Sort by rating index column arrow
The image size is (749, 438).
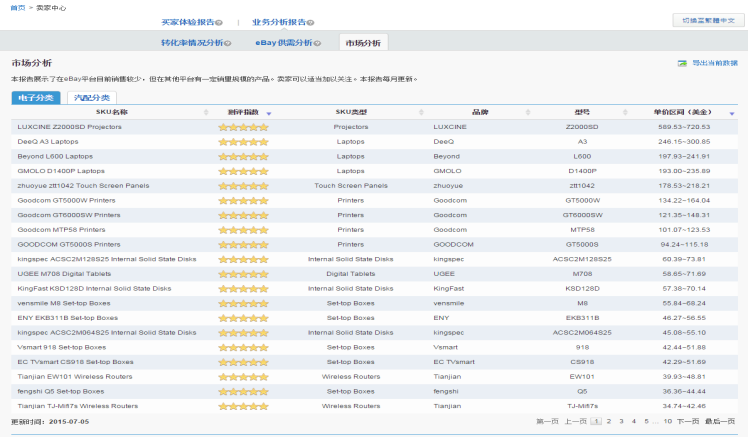point(269,113)
